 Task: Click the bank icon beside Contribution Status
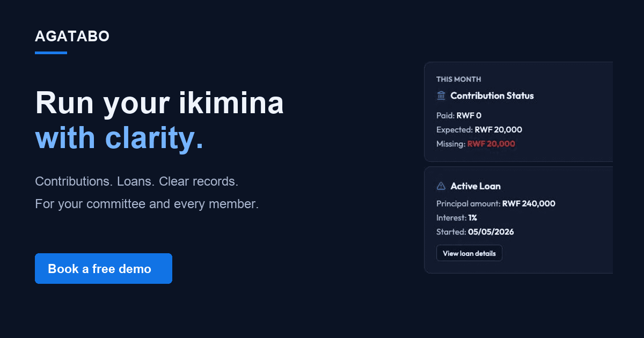pos(441,95)
